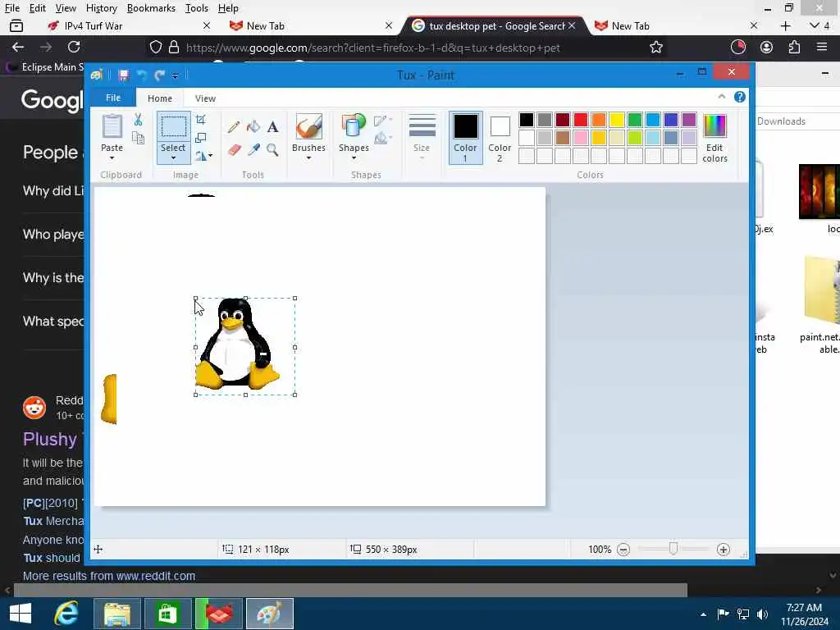This screenshot has height=630, width=840.
Task: Switch to the IPv4 Turf War tab
Action: pos(129,25)
